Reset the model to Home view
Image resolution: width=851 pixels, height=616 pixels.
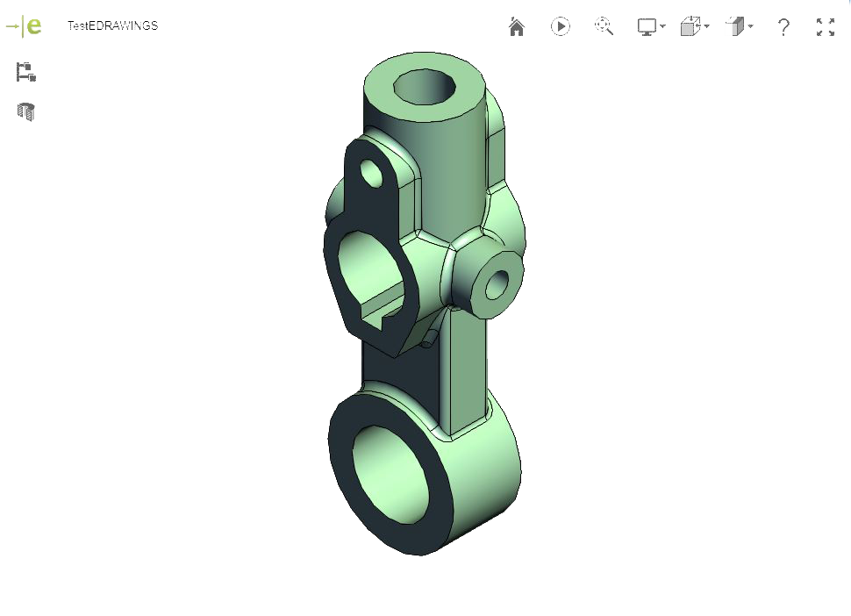click(x=517, y=27)
